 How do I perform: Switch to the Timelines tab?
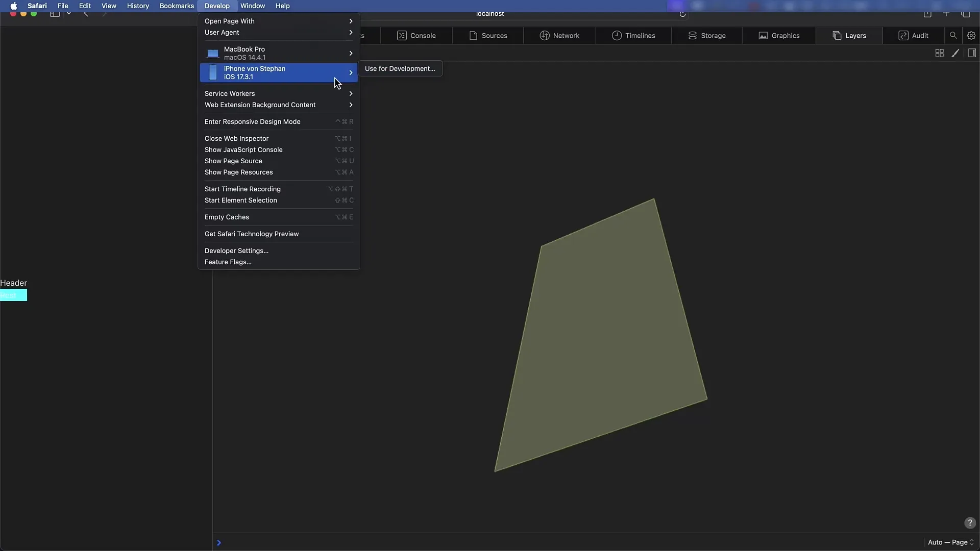pos(633,36)
